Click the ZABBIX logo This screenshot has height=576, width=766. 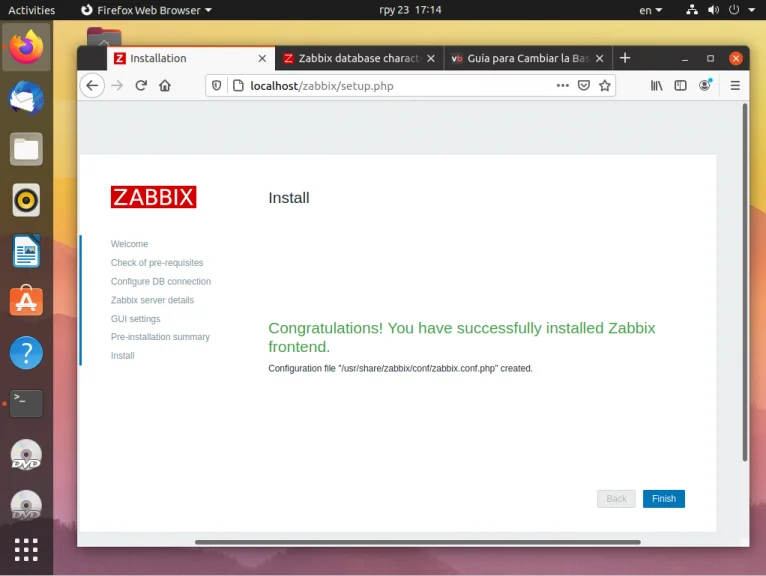153,197
